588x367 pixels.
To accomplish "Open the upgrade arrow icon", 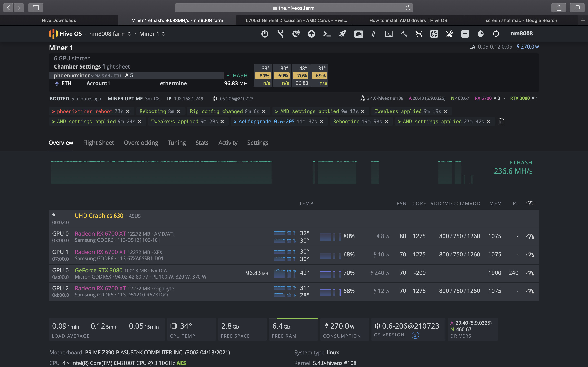I will [312, 34].
